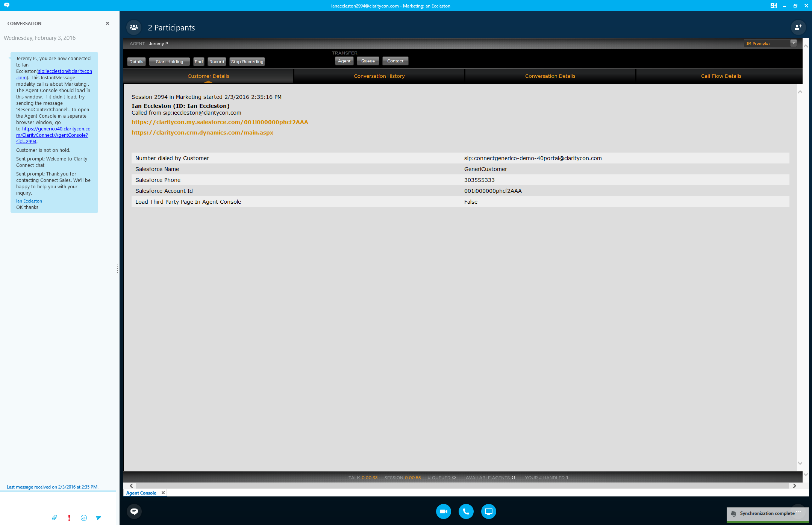Set high importance with exclamation icon
This screenshot has width=812, height=525.
point(69,517)
